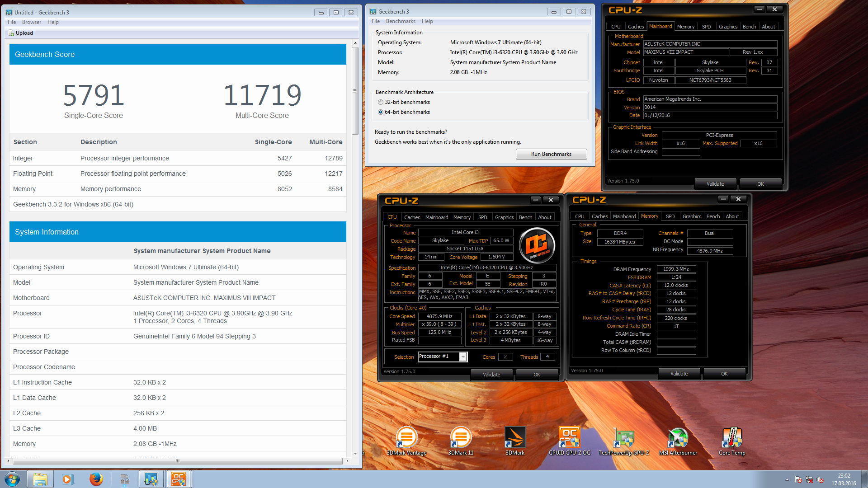This screenshot has height=488, width=868.
Task: Click the MAXIMUS VIII IMPACT model field
Action: 685,52
